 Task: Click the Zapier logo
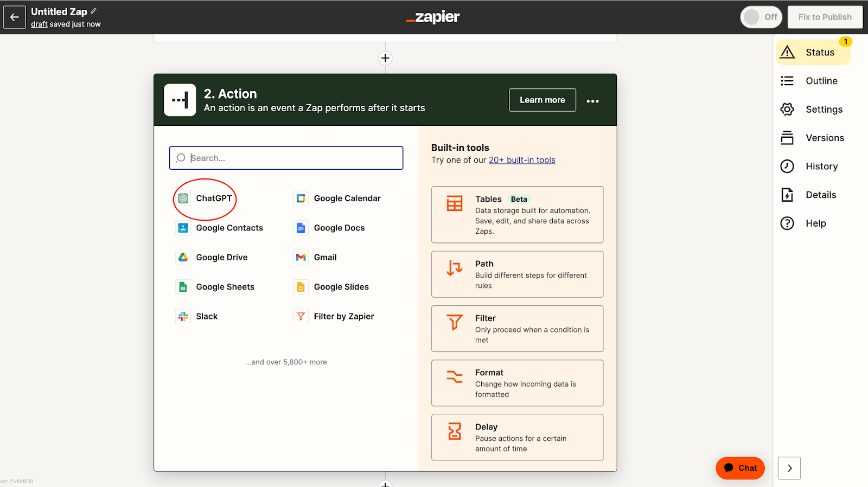tap(433, 17)
